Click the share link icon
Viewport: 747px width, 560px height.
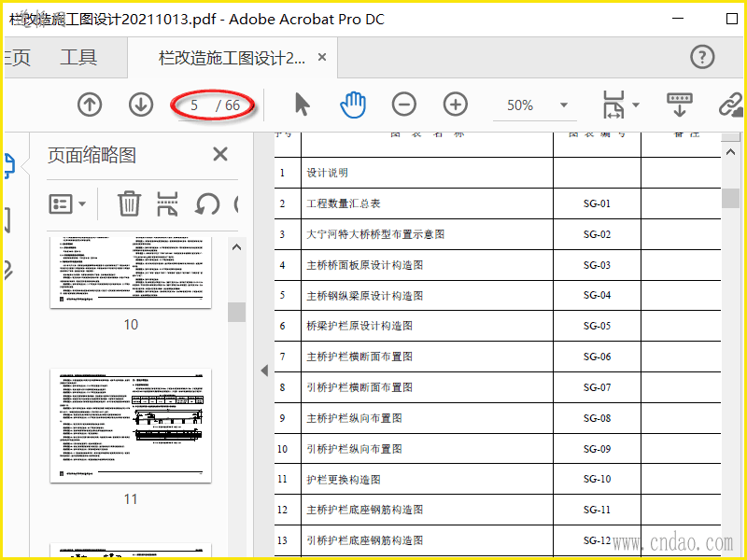pyautogui.click(x=731, y=105)
